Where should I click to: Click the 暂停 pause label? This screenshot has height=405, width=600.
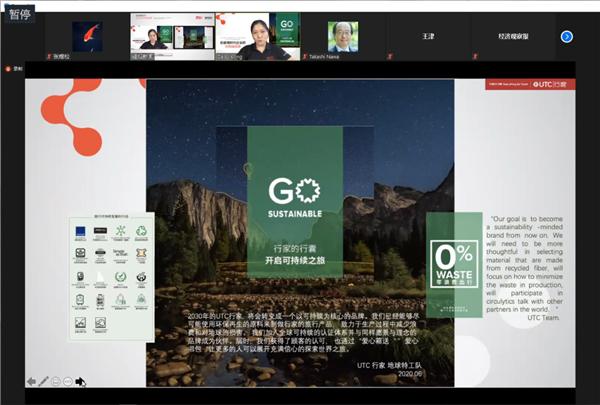pyautogui.click(x=20, y=15)
